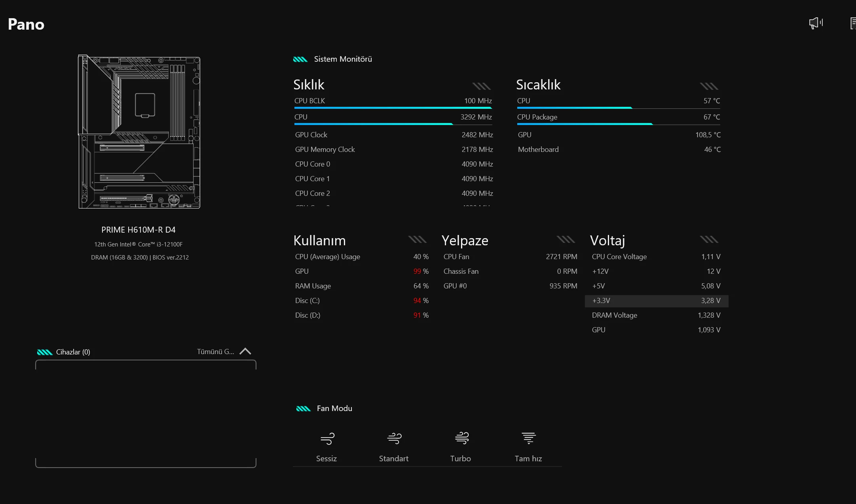Open the Tümünü Göster link
The height and width of the screenshot is (504, 856).
pos(215,351)
